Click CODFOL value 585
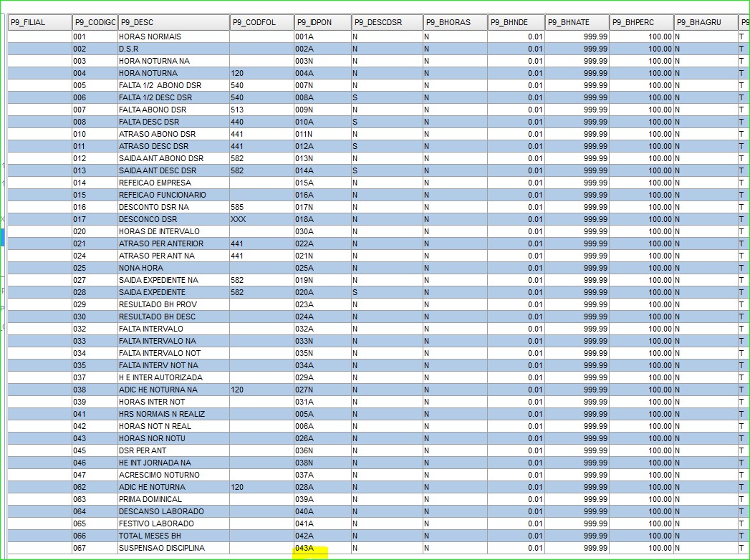Viewport: 750px width, 560px height. click(x=261, y=208)
